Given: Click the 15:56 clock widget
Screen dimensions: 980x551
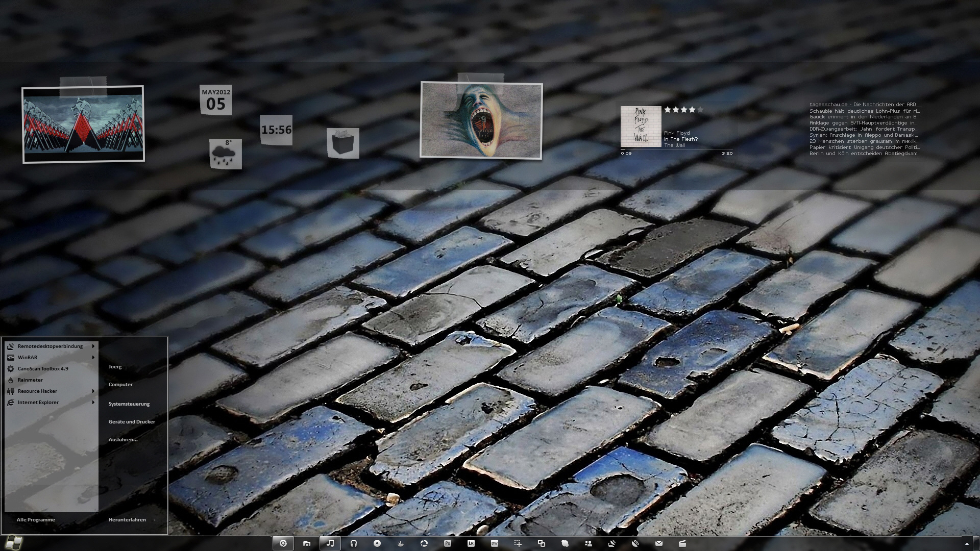Looking at the screenshot, I should pyautogui.click(x=276, y=130).
